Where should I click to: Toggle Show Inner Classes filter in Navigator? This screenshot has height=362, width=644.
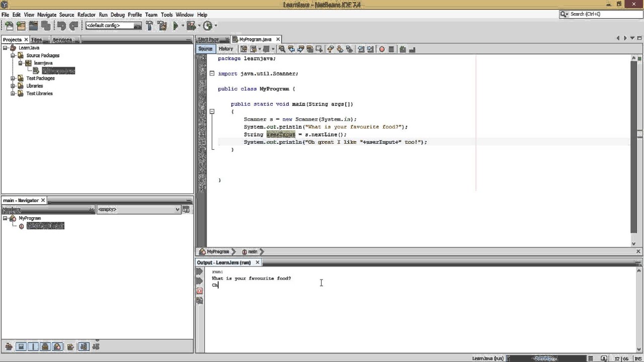(x=57, y=346)
